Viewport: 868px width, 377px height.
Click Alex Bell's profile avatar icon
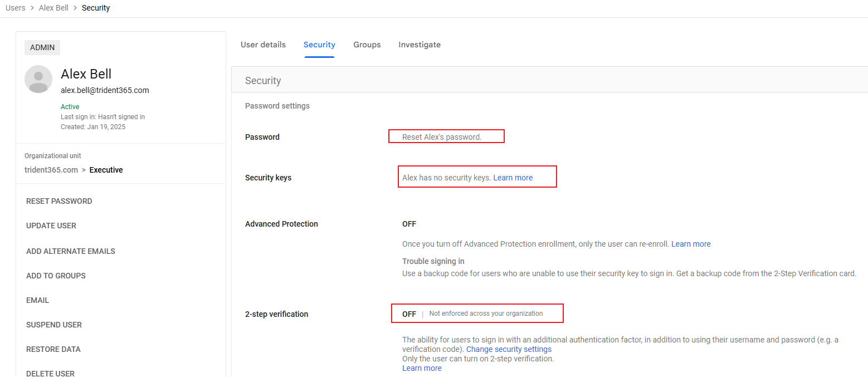point(38,79)
